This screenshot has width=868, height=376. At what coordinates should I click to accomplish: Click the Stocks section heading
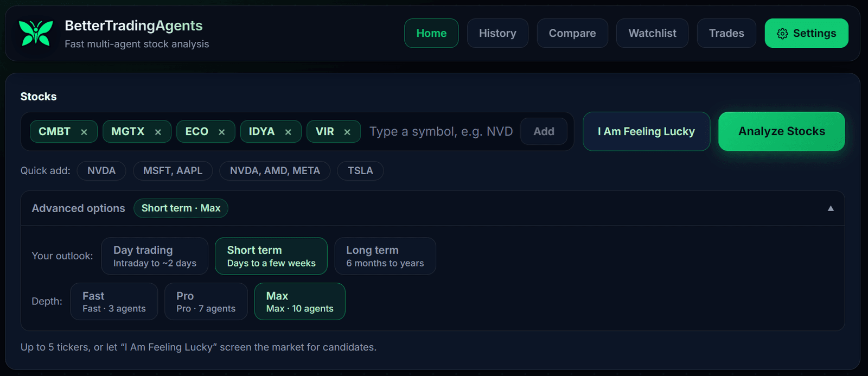pyautogui.click(x=39, y=97)
